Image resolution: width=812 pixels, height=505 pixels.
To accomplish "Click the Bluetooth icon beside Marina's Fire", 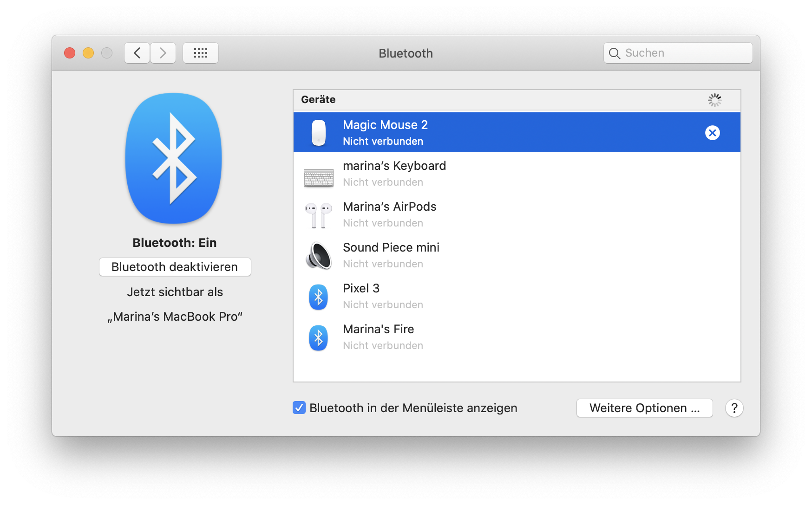I will click(x=318, y=337).
